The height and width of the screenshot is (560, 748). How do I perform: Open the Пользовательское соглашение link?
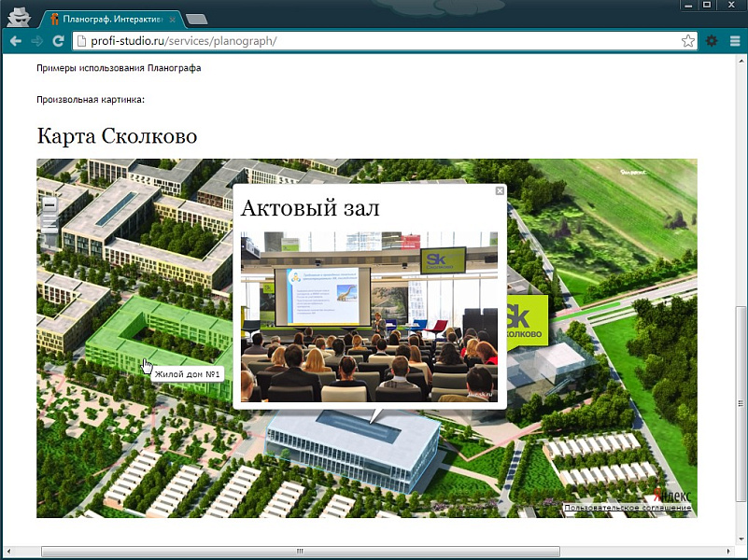(x=627, y=508)
